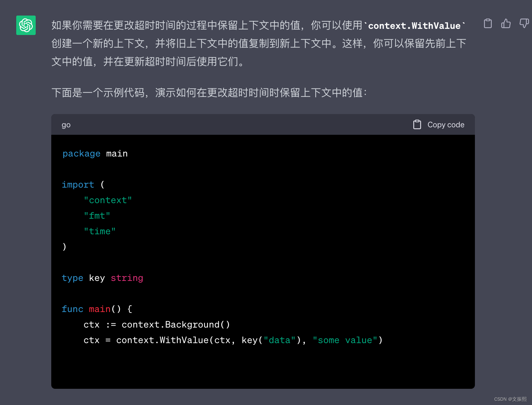Click the sentence beginning '下面是一个示例代码'
This screenshot has height=405, width=532.
coord(209,93)
